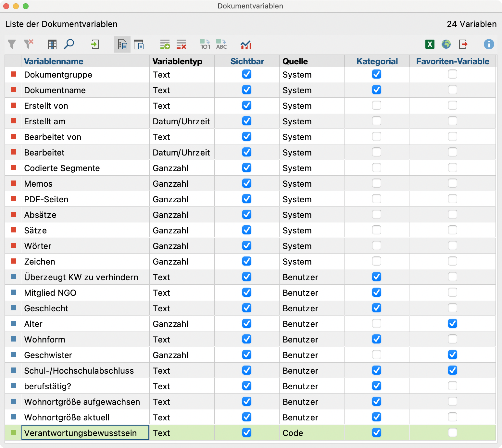Check Favoriten-Variable for Mitglied NGO
This screenshot has width=502, height=448.
[x=453, y=292]
